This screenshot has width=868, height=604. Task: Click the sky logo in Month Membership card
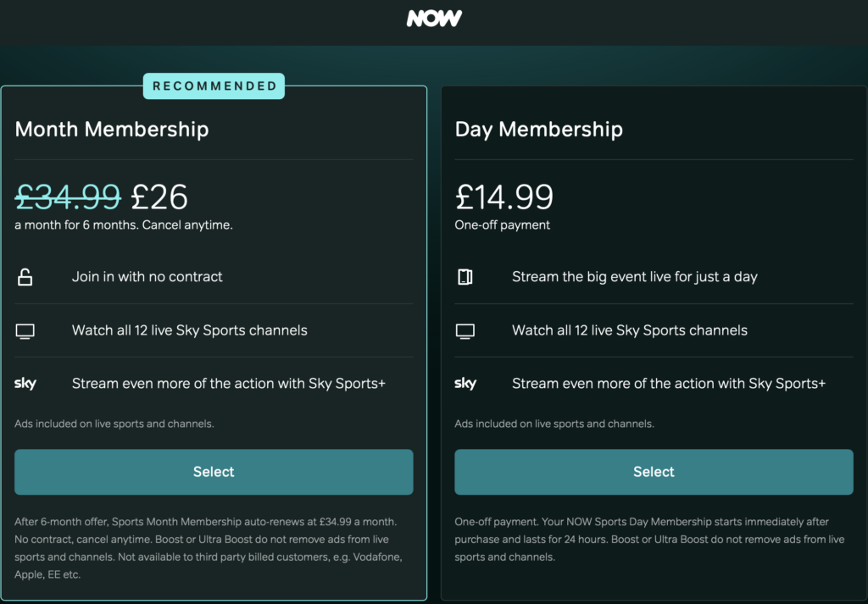click(x=25, y=383)
